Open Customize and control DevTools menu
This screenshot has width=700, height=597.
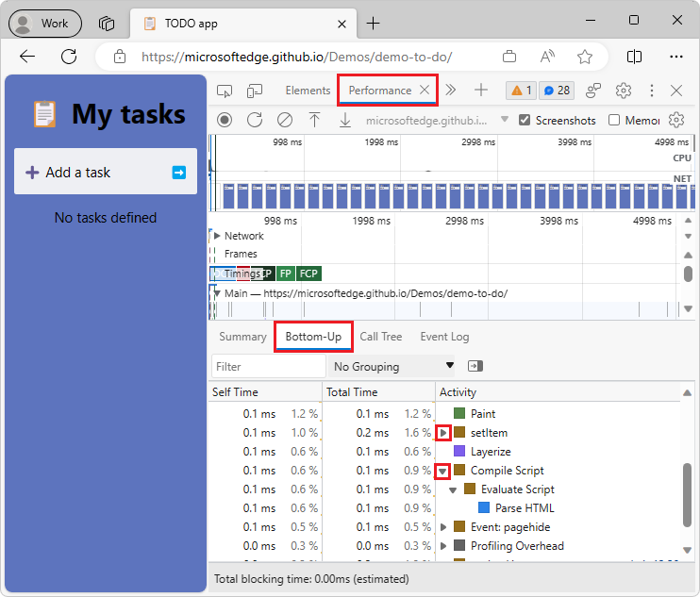pyautogui.click(x=652, y=91)
